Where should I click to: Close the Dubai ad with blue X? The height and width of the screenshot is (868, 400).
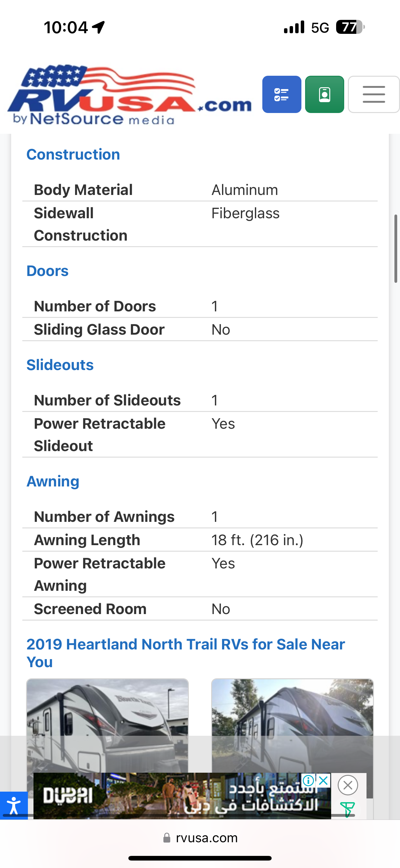pyautogui.click(x=324, y=780)
